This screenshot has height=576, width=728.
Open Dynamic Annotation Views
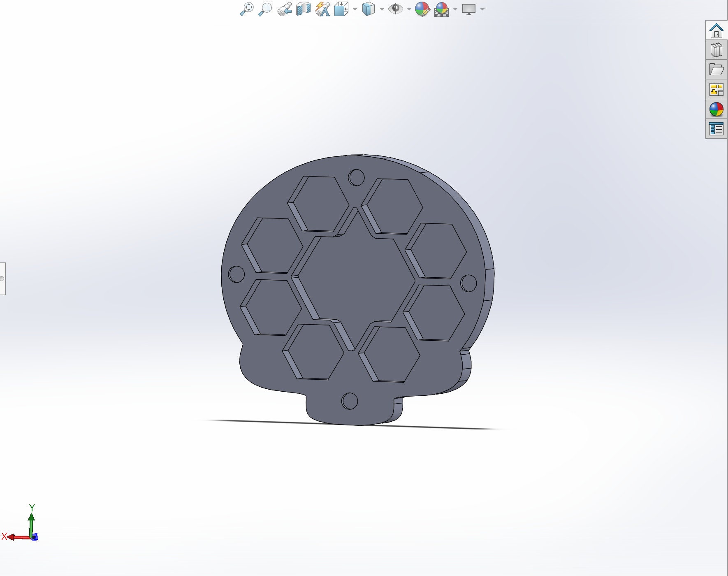tap(322, 9)
